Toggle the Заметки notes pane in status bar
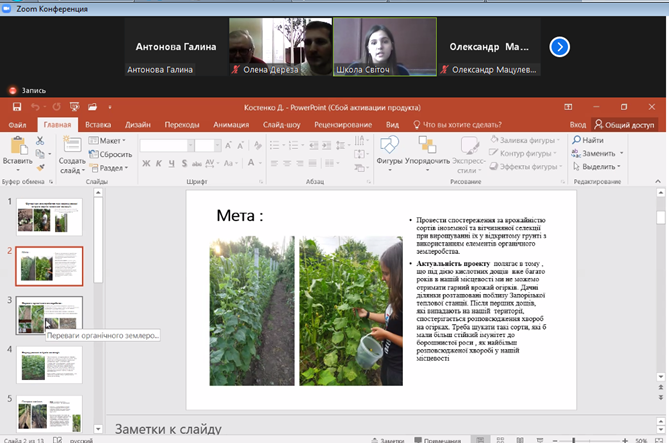 coord(388,439)
